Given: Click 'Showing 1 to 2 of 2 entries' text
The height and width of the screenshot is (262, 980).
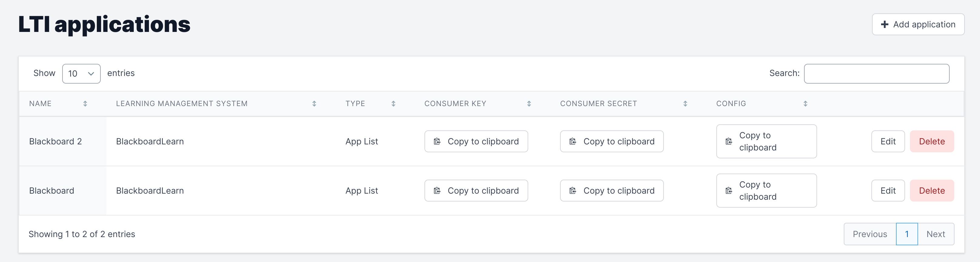Looking at the screenshot, I should point(82,234).
